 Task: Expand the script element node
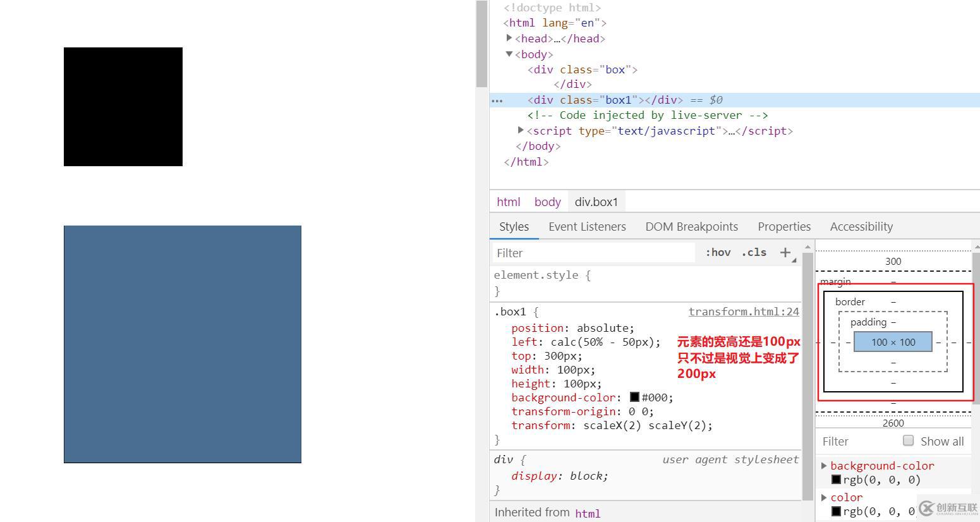tap(520, 130)
